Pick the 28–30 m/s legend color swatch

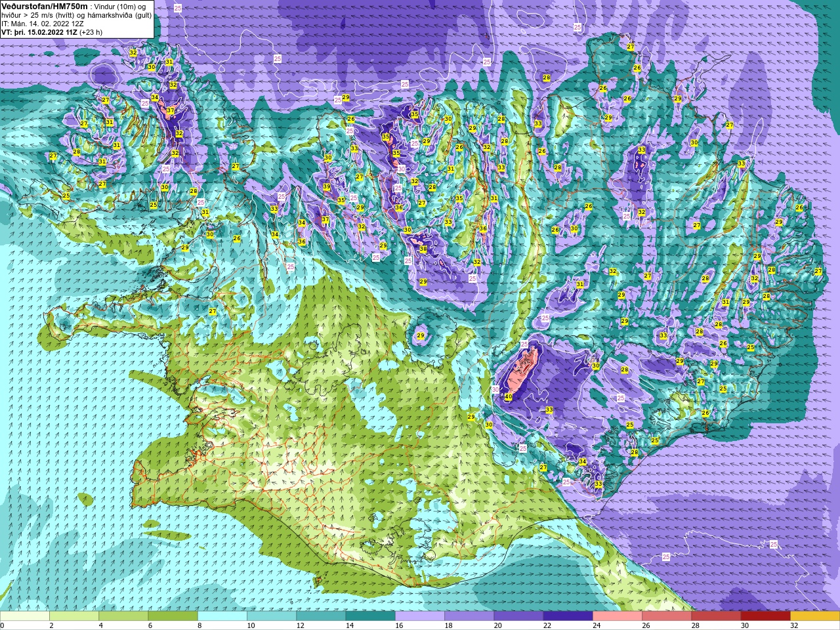(x=716, y=616)
